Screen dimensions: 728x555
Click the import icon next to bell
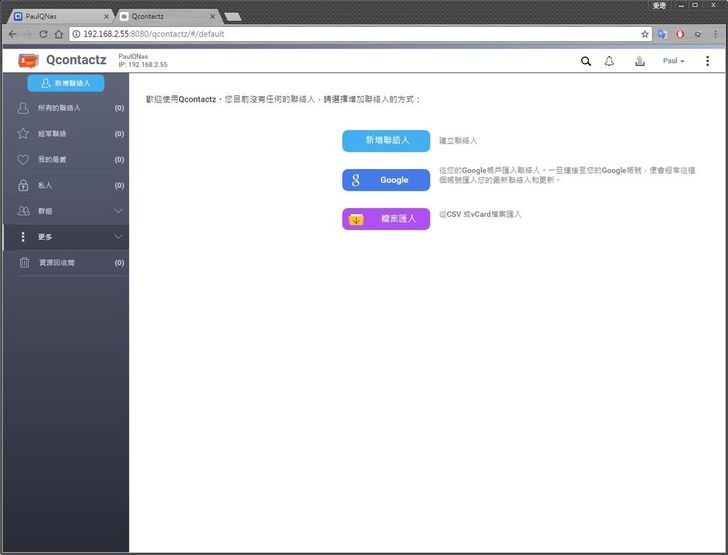click(640, 61)
